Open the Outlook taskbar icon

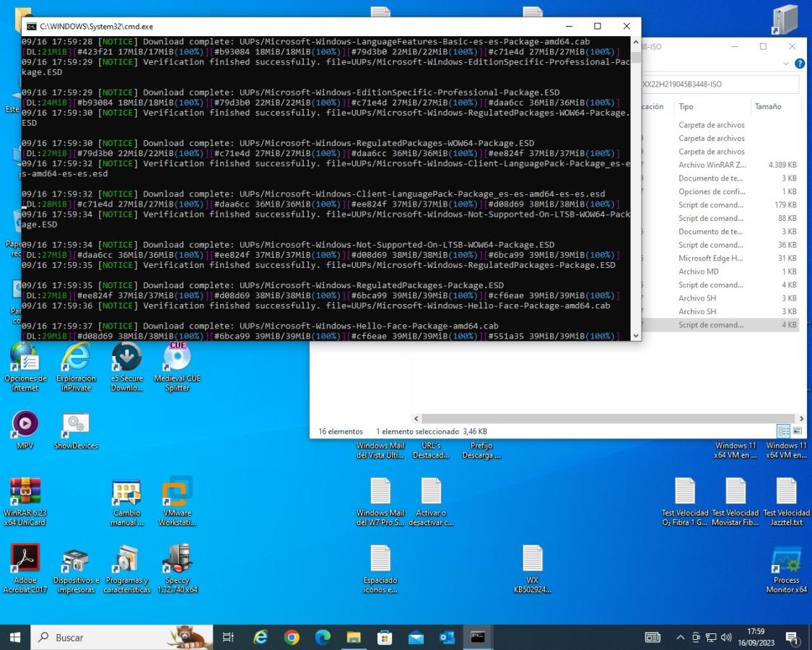447,637
